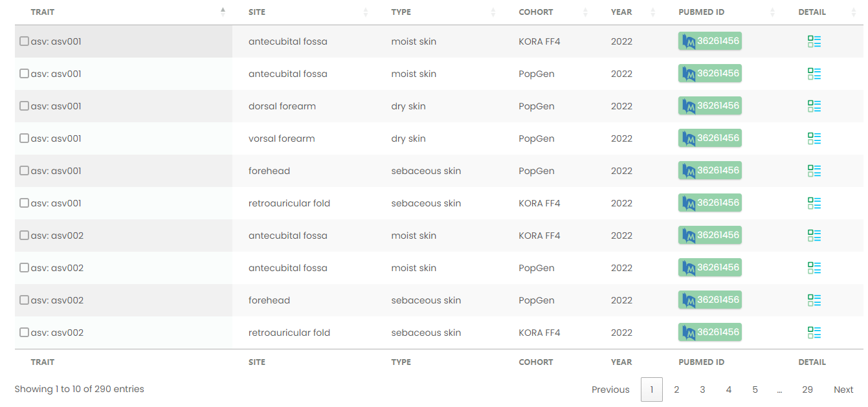The height and width of the screenshot is (407, 868).
Task: Open detail icon for asv001 retroauricular fold
Action: tap(814, 203)
